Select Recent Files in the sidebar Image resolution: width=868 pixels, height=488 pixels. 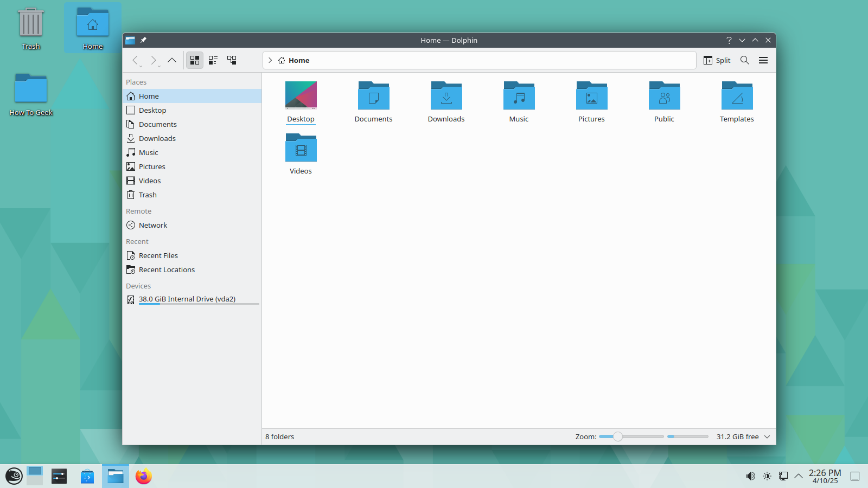(158, 255)
